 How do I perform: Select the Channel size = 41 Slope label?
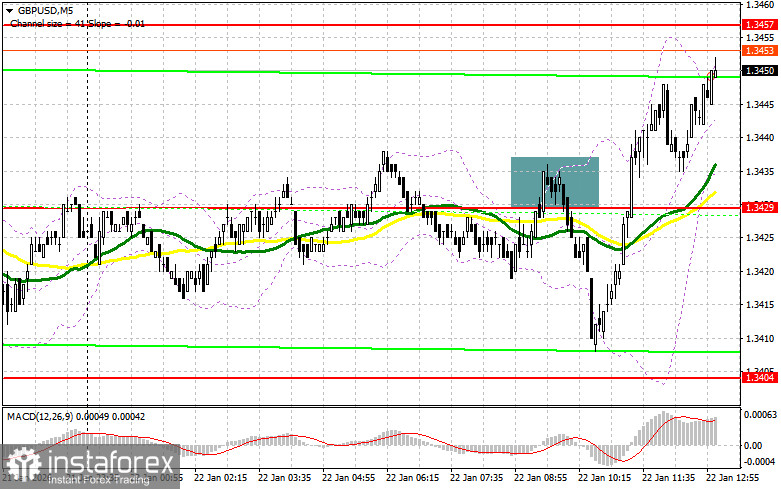click(x=77, y=23)
